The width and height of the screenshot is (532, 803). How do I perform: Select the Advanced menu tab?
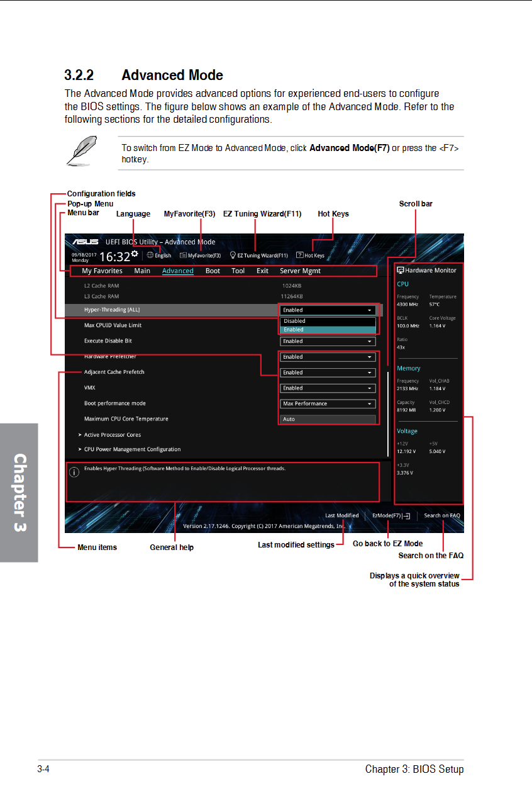[x=178, y=271]
